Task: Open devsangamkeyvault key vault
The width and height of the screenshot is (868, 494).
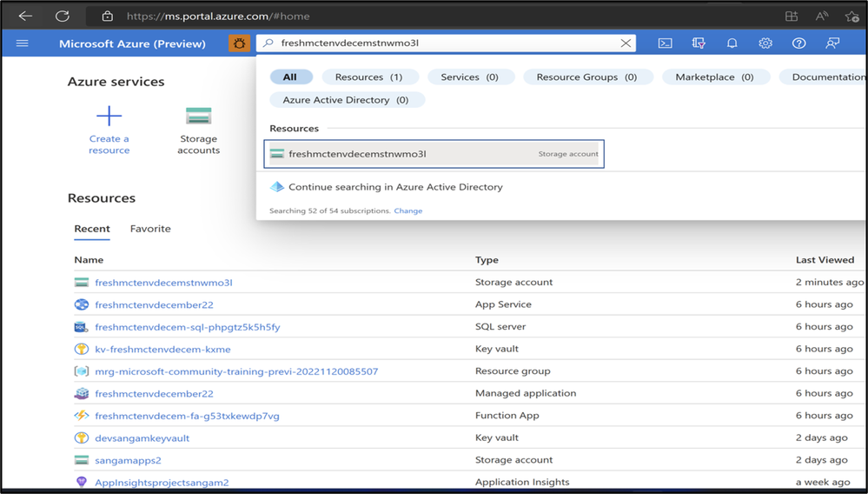Action: pos(142,437)
